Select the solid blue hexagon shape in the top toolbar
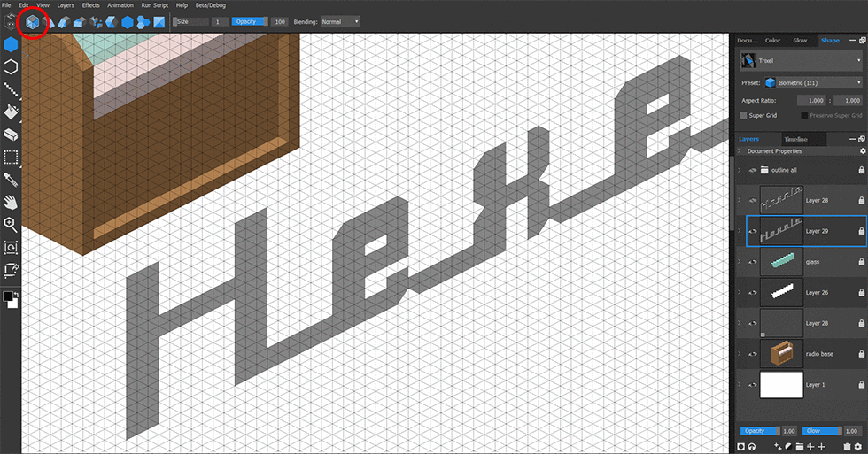This screenshot has height=454, width=868. point(128,21)
